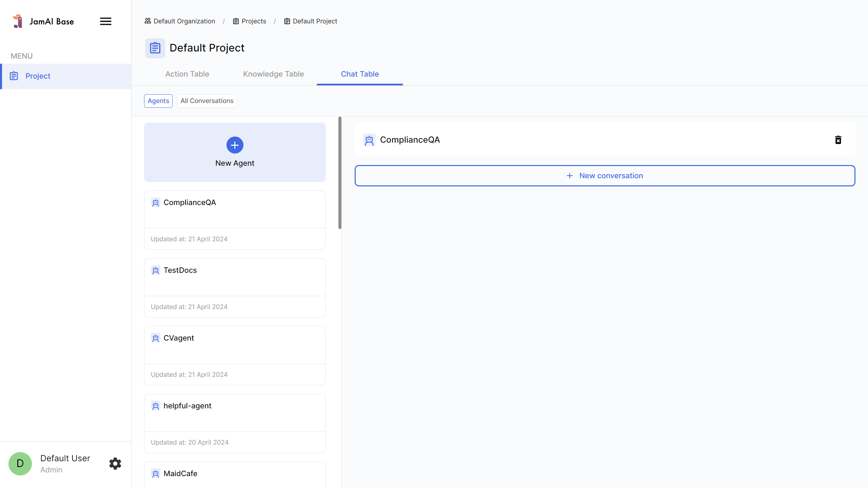868x488 pixels.
Task: Click the Default Project clipboard icon
Action: [155, 48]
